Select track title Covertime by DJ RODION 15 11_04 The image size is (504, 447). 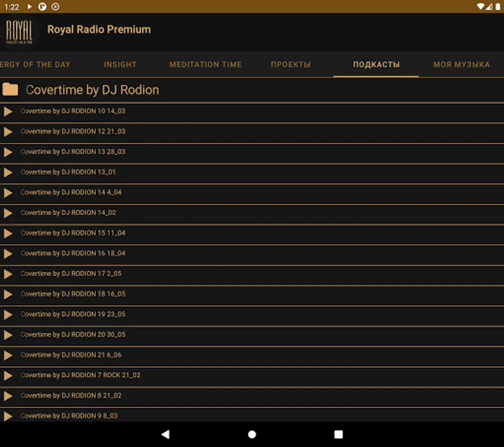[73, 233]
